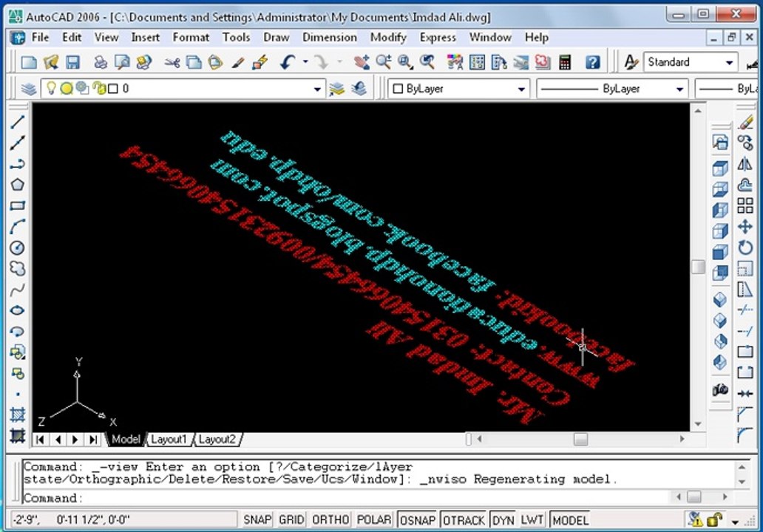Select the Polygon tool
This screenshot has width=763, height=532.
[x=18, y=185]
